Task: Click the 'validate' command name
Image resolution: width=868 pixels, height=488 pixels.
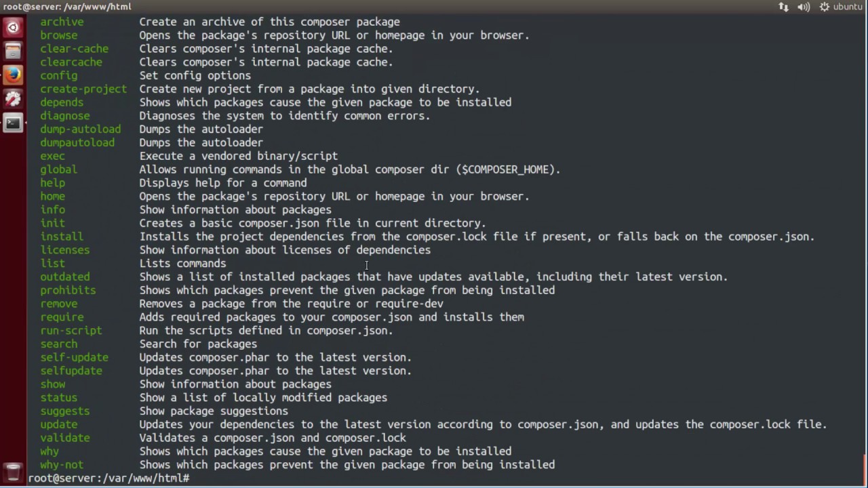Action: click(64, 438)
